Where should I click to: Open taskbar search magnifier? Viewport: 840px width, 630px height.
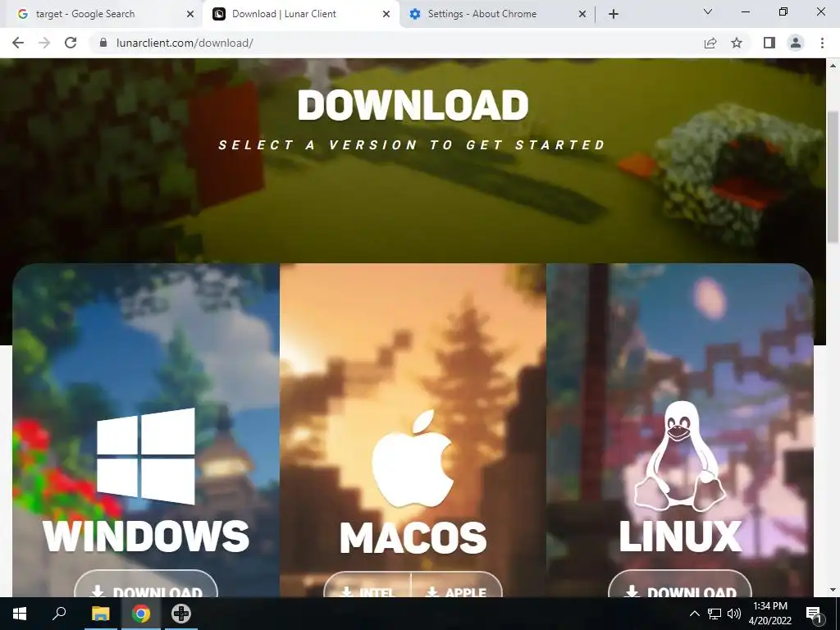coord(59,614)
